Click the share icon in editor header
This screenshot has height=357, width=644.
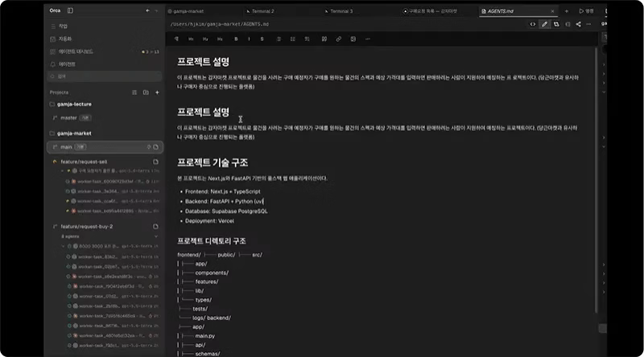pos(578,24)
